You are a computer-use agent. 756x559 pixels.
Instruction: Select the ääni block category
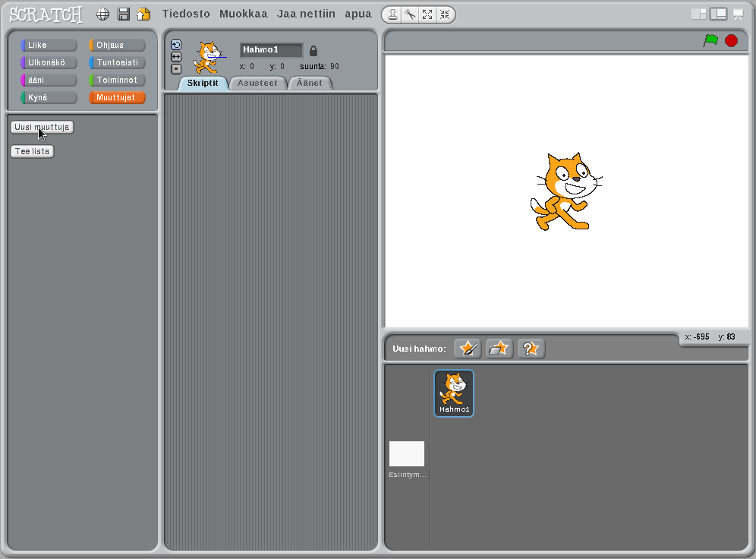tap(49, 80)
